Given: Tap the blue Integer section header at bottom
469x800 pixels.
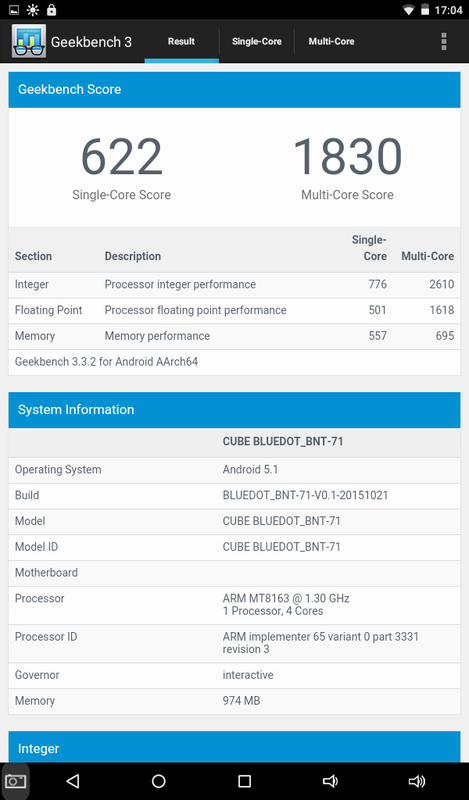Looking at the screenshot, I should 234,747.
